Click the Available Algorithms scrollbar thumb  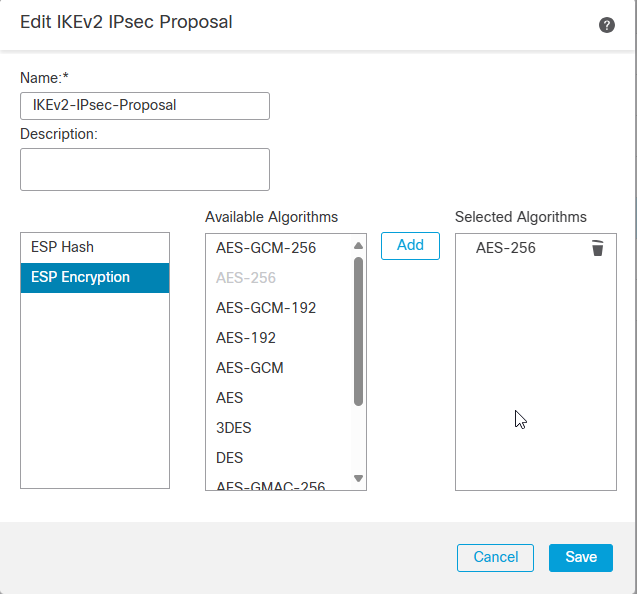(359, 330)
